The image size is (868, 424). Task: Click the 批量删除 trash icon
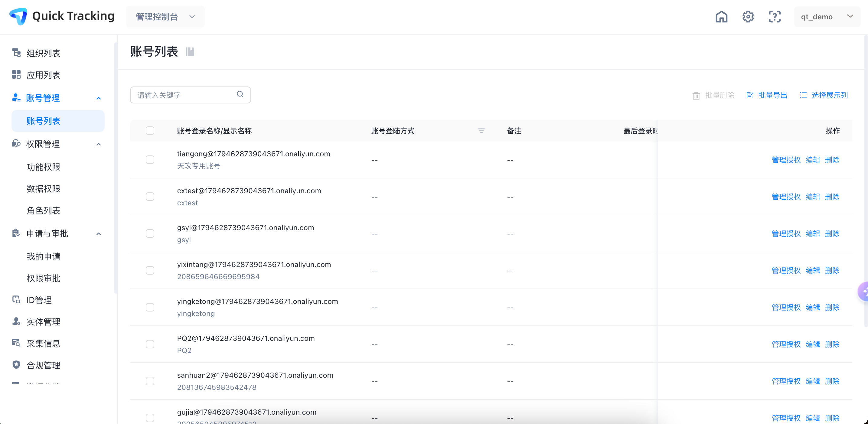tap(696, 96)
